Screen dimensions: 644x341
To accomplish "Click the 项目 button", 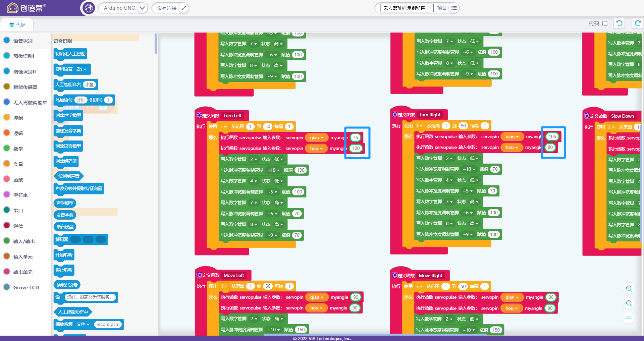I will [x=442, y=8].
